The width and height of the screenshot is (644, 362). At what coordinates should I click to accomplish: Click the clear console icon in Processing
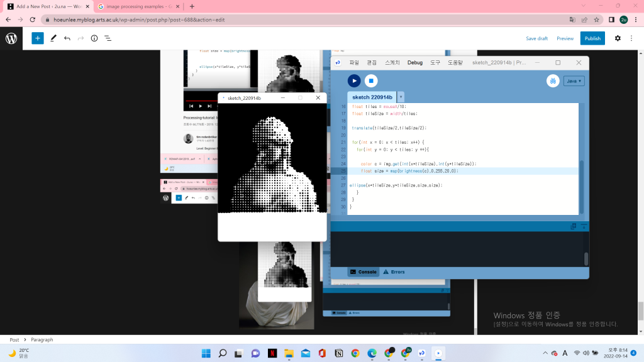(584, 226)
